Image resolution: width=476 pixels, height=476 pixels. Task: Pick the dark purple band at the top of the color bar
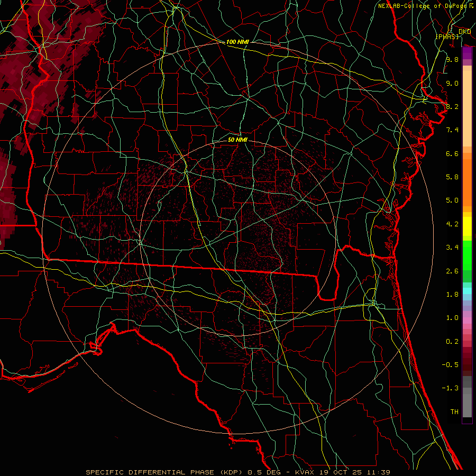coord(467,53)
